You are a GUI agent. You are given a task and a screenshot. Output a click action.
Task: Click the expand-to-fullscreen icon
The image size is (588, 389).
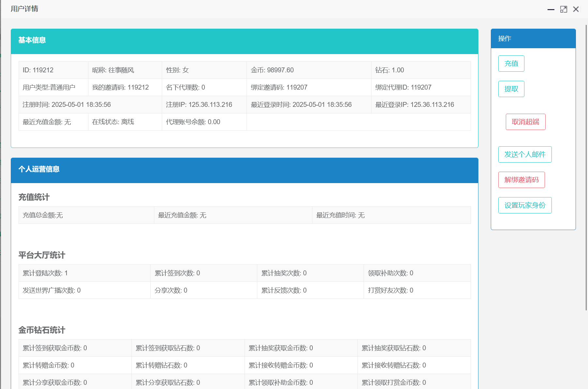[564, 9]
